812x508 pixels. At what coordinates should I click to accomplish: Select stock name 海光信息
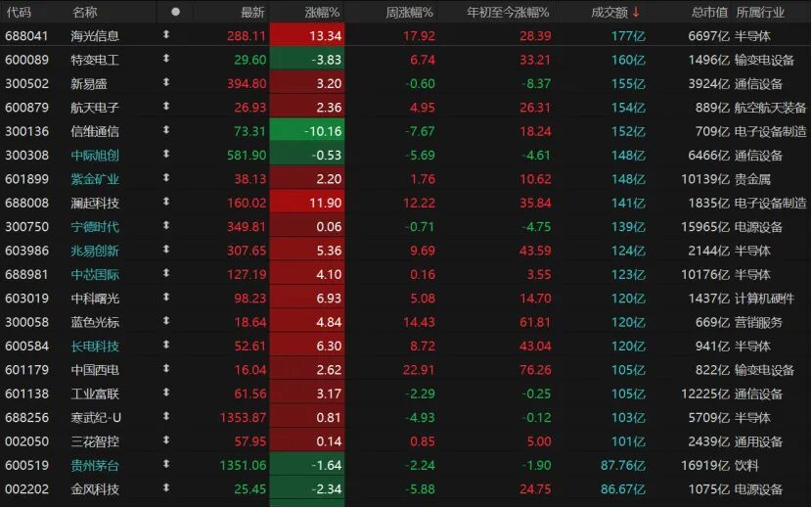pyautogui.click(x=95, y=36)
